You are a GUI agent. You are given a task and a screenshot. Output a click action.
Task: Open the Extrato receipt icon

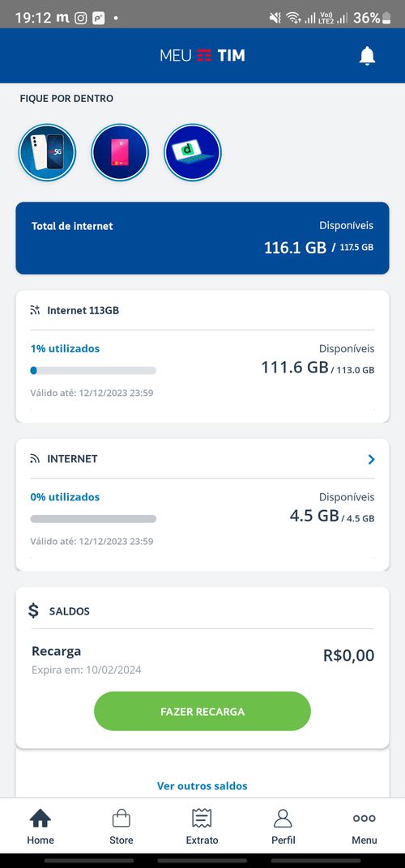(202, 818)
